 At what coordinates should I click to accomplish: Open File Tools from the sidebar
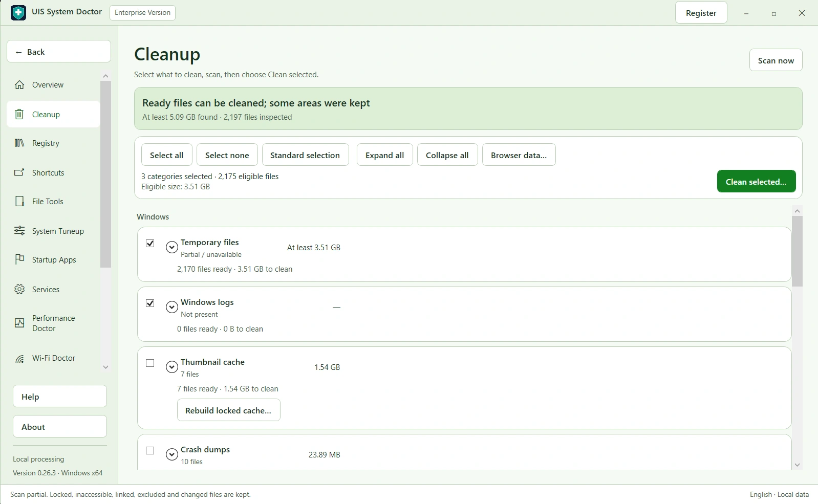(53, 202)
